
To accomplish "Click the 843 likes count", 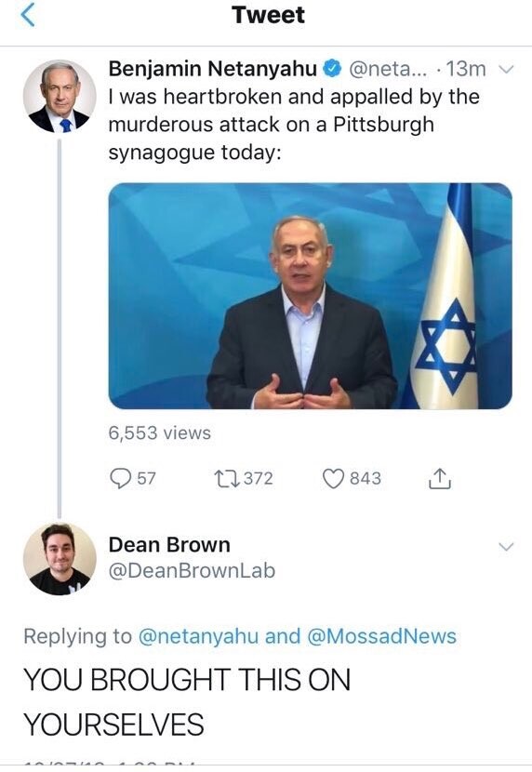I will 366,478.
